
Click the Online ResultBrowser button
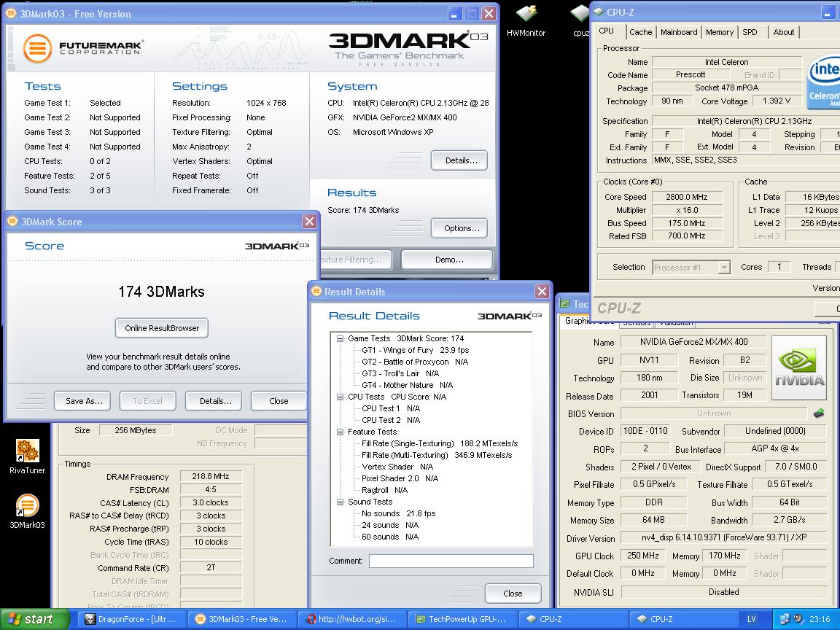click(x=162, y=328)
